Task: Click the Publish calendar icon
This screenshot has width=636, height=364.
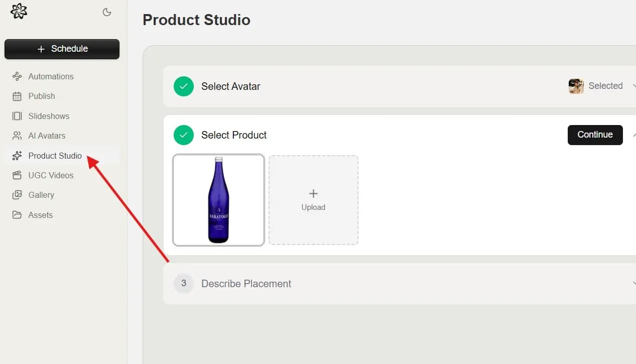Action: (17, 96)
